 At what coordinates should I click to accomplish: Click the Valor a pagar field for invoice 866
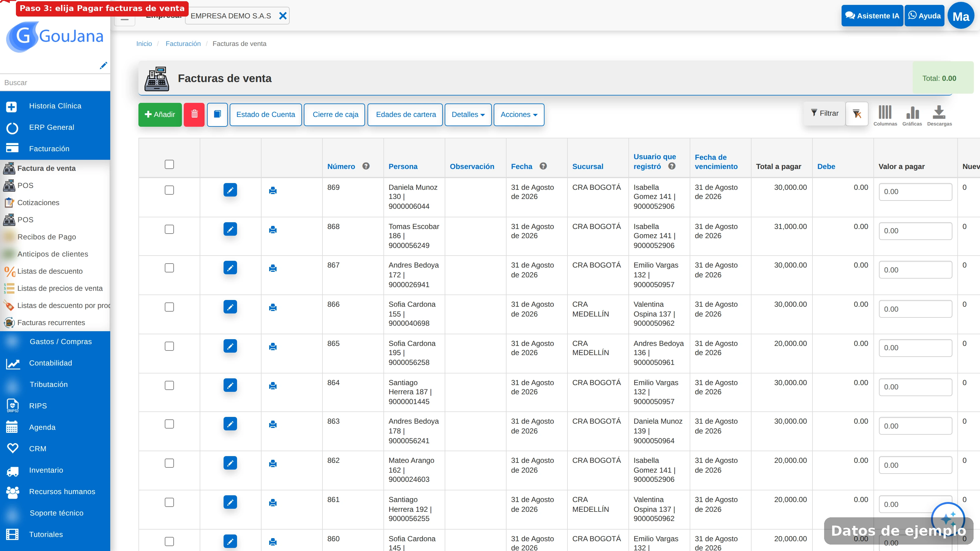coord(915,309)
